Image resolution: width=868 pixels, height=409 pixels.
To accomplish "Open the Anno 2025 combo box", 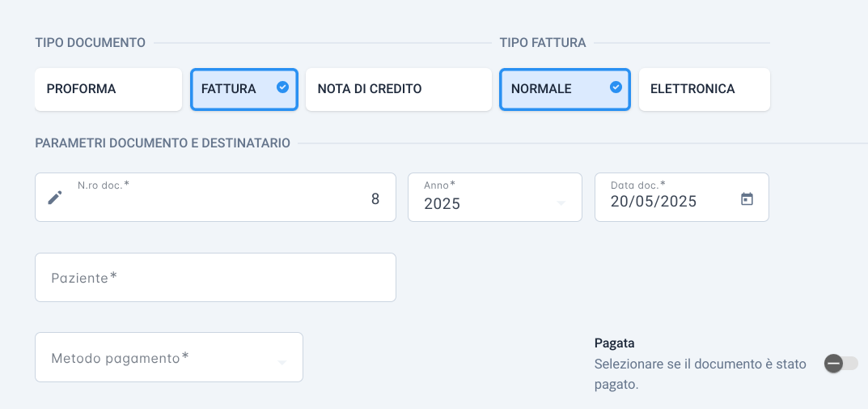I will (x=495, y=198).
